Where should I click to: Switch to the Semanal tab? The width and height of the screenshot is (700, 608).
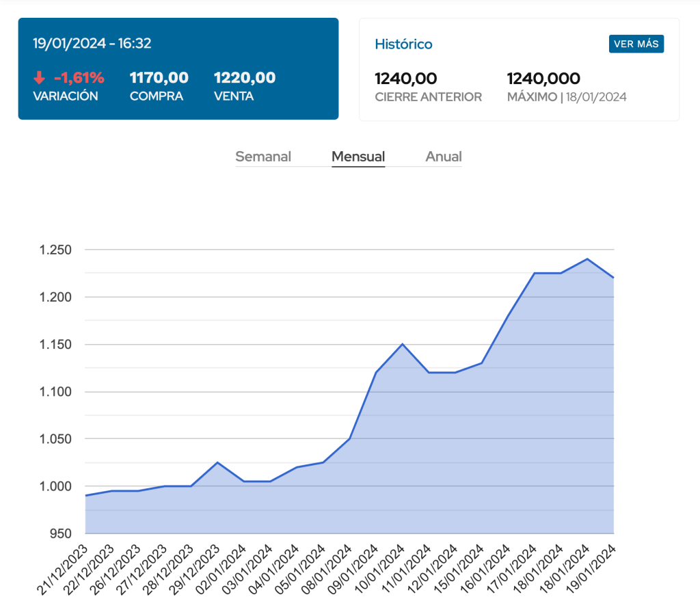coord(263,157)
